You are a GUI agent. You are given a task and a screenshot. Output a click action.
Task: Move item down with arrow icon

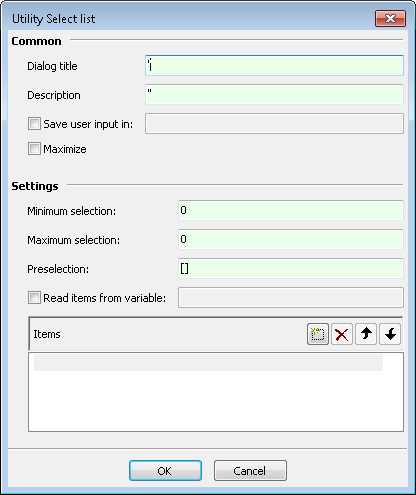(x=390, y=334)
